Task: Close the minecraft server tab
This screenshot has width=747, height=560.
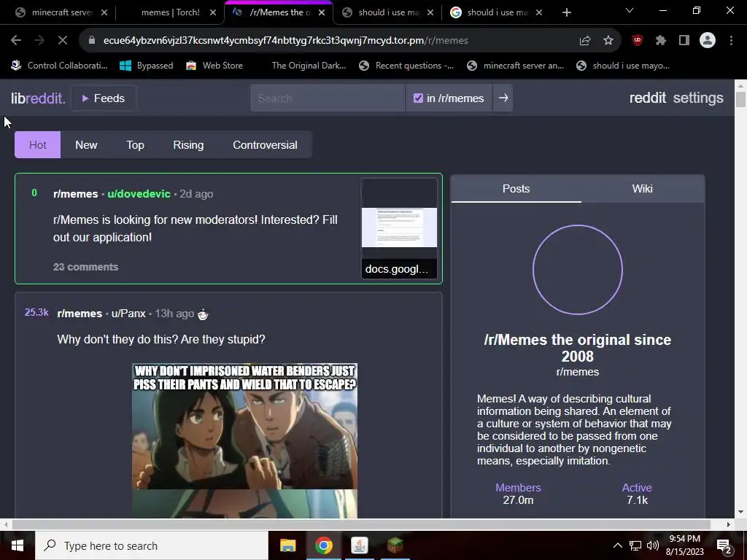Action: [x=104, y=12]
